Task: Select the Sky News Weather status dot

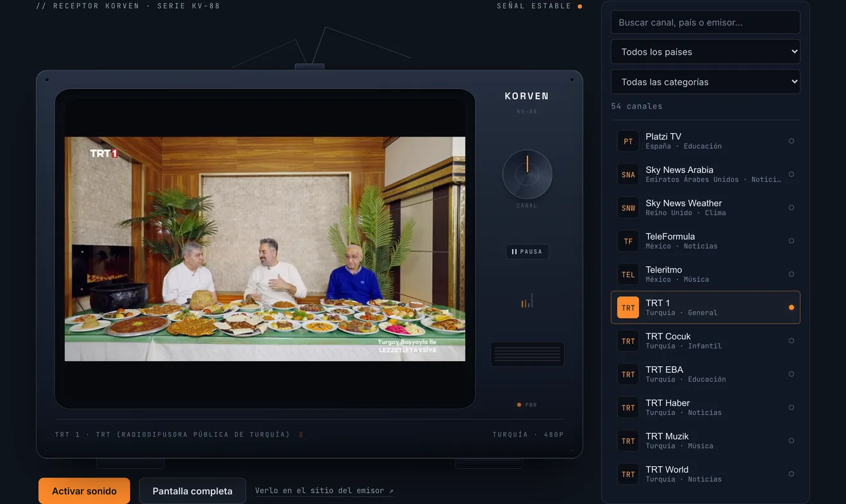Action: tap(792, 207)
